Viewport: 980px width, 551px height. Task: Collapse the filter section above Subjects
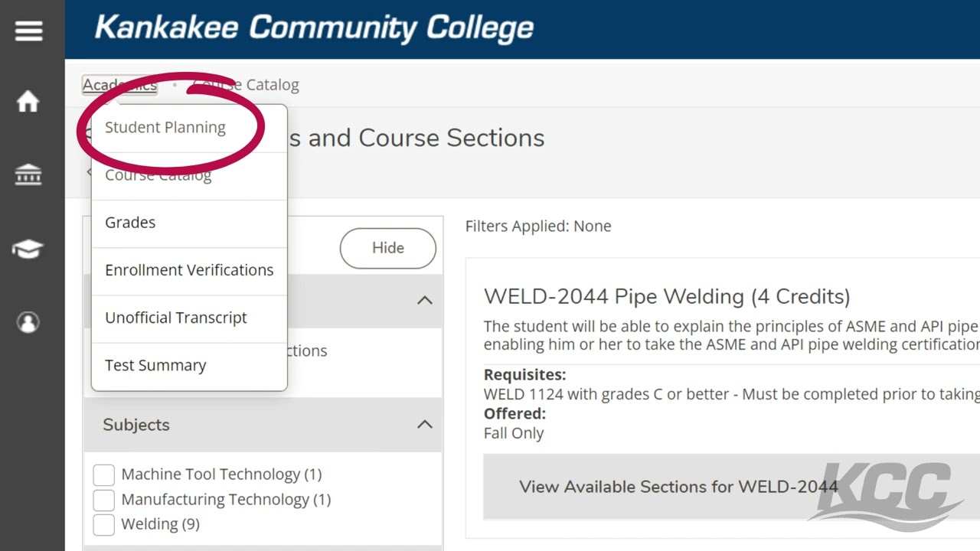424,301
